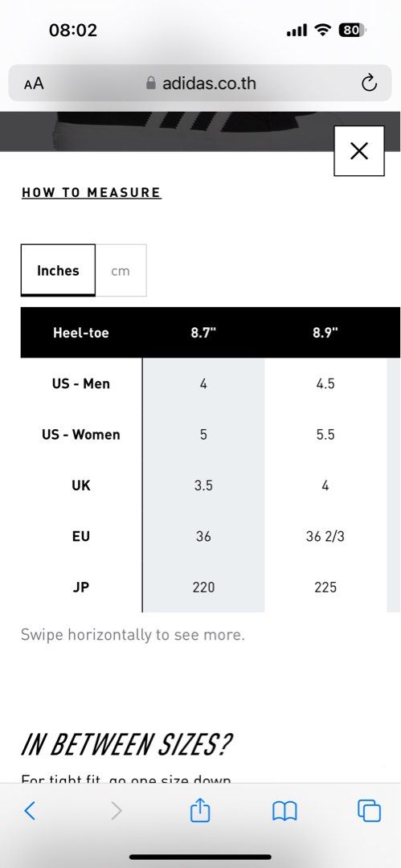Tap the battery indicator in status bar
Viewport: 401px width, 868px height.
pyautogui.click(x=352, y=31)
